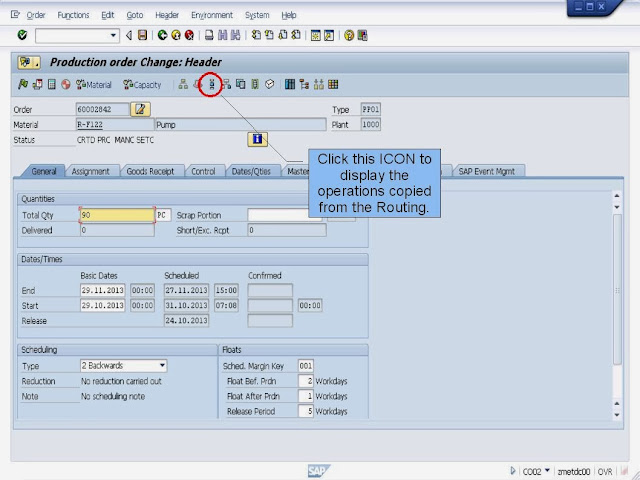This screenshot has width=640, height=480.
Task: Click the hierarchy structure icon right of Capacity
Action: pyautogui.click(x=183, y=84)
